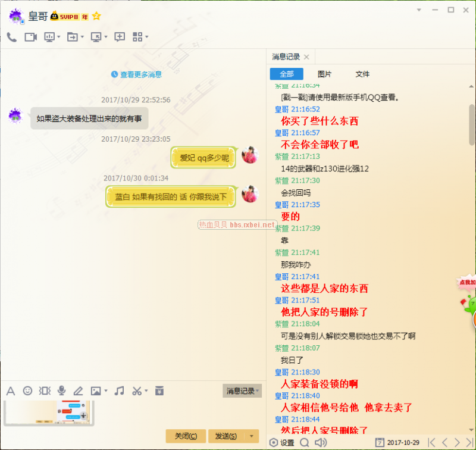Toggle the 消息记录 panel button
Image resolution: width=476 pixels, height=450 pixels.
click(x=242, y=390)
